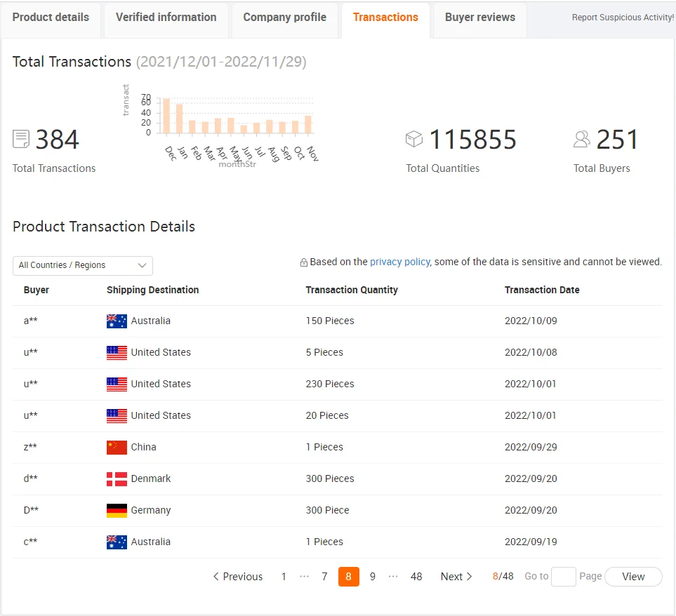Click the Transaction Quantity column header
The image size is (676, 616).
tap(352, 290)
